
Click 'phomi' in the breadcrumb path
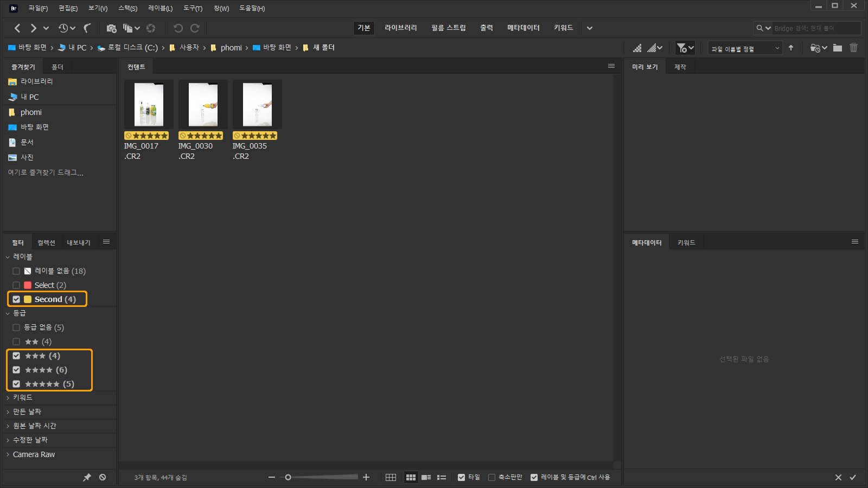231,48
